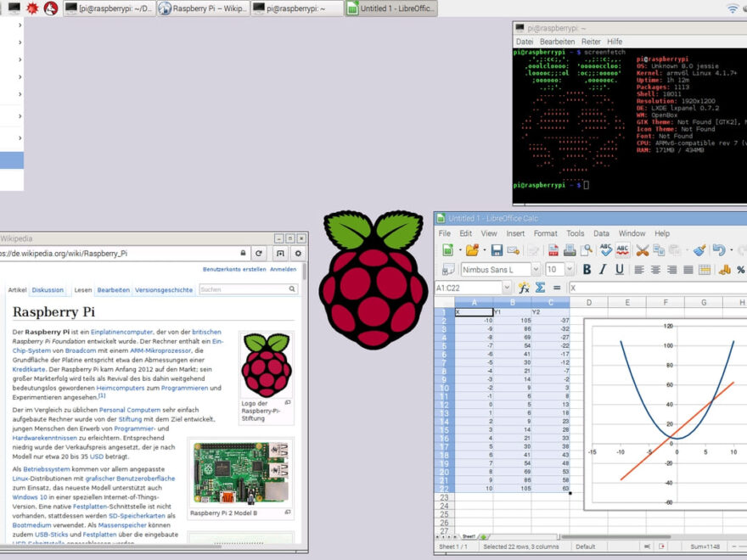The height and width of the screenshot is (560, 747).
Task: Click the Merge and Center Cells icon
Action: [x=705, y=270]
